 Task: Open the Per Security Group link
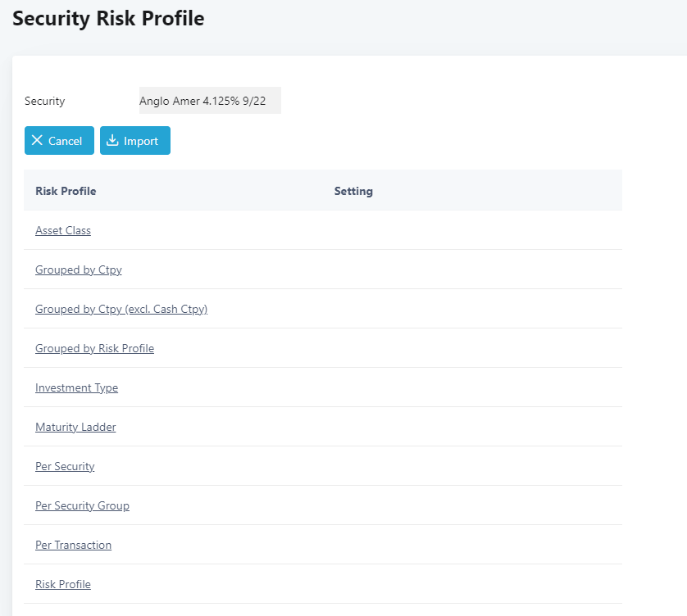82,506
